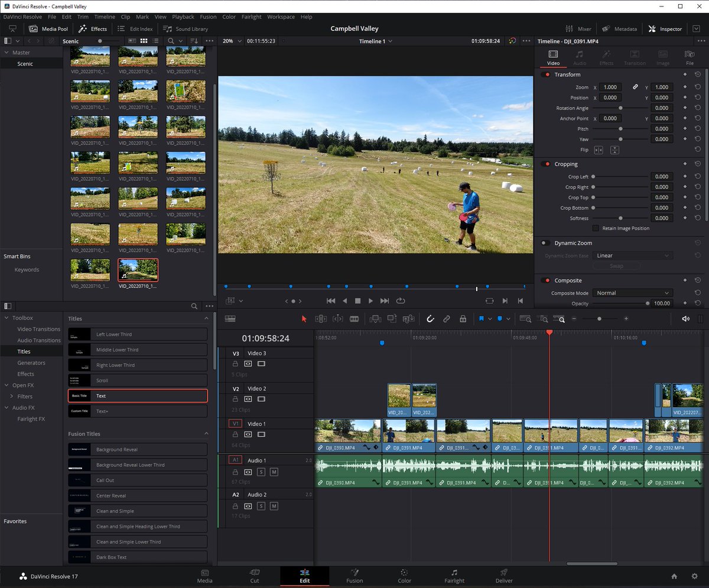Open the Timeline 1 name dropdown
Image resolution: width=709 pixels, height=588 pixels.
tap(376, 41)
